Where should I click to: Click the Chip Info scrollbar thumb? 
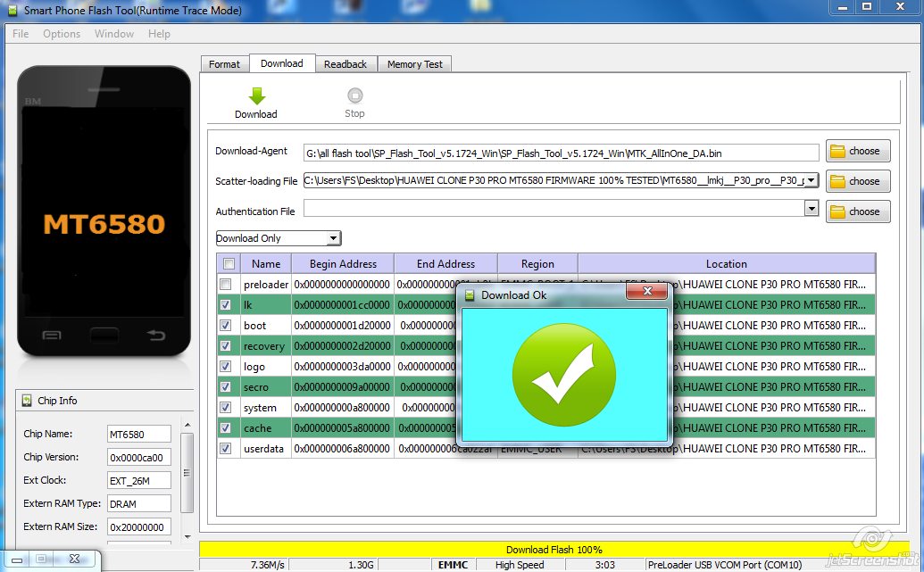[x=187, y=472]
